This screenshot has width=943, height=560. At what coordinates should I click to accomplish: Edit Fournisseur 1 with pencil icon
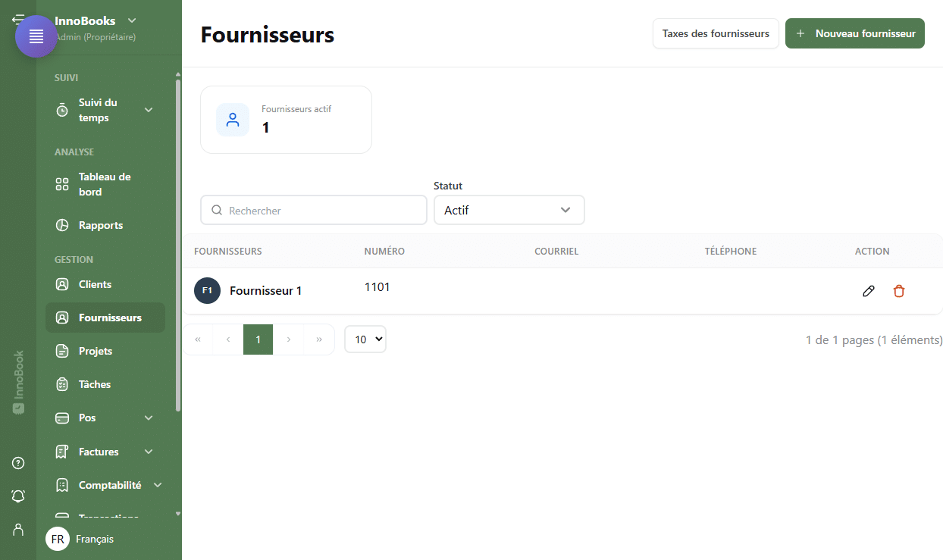point(869,291)
